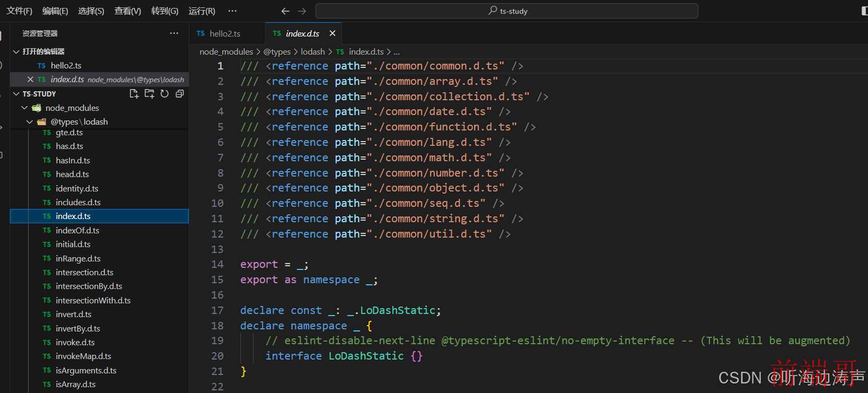Open the 编辑(E) menu
Image resolution: width=868 pixels, height=393 pixels.
55,11
